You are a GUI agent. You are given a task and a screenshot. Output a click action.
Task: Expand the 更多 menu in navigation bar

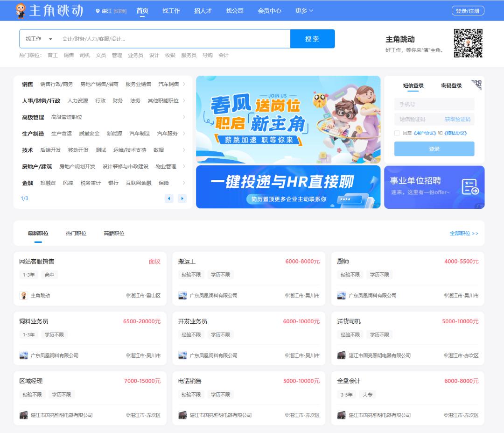tap(304, 11)
